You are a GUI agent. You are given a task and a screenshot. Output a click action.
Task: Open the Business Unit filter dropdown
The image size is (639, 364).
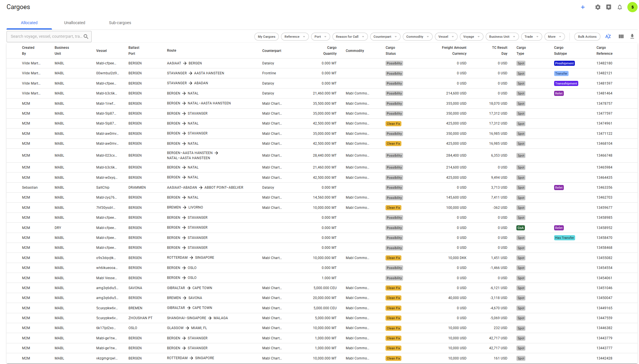coord(502,37)
